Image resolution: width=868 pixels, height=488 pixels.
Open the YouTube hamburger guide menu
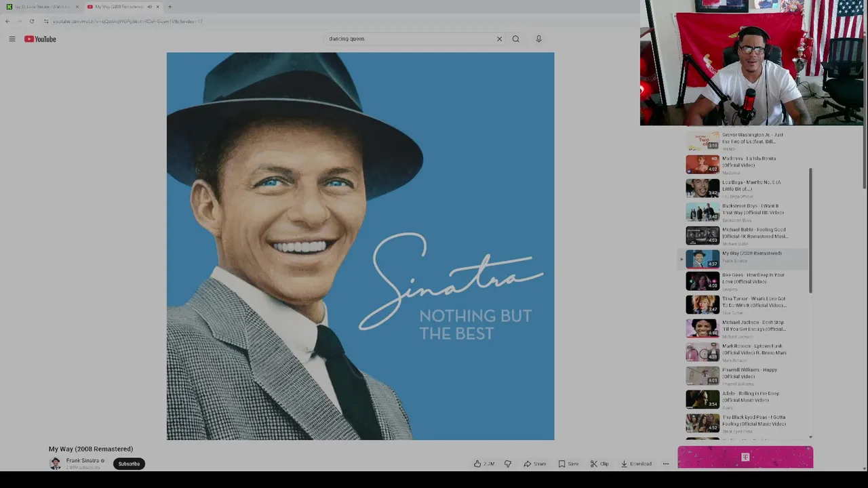pos(12,39)
